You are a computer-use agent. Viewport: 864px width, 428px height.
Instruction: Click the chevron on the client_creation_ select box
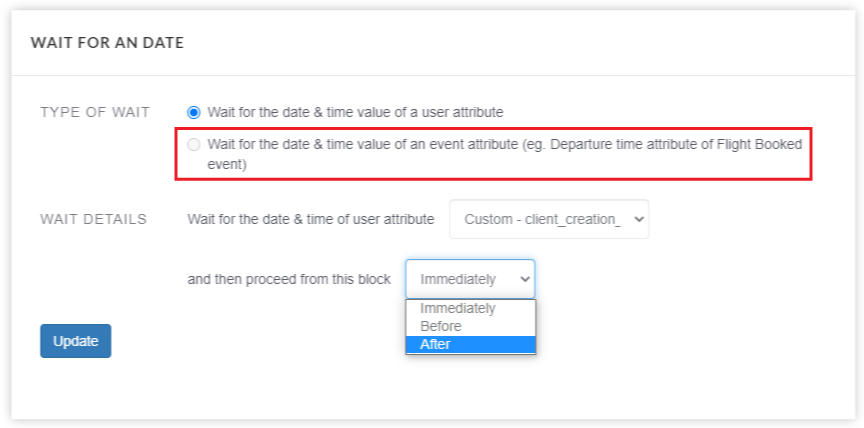pyautogui.click(x=639, y=219)
